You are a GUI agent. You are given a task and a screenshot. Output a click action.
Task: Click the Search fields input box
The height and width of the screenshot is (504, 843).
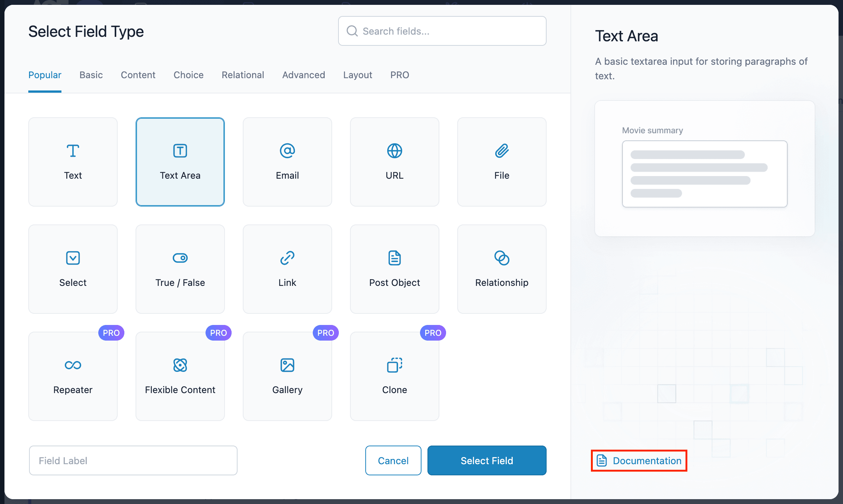443,31
